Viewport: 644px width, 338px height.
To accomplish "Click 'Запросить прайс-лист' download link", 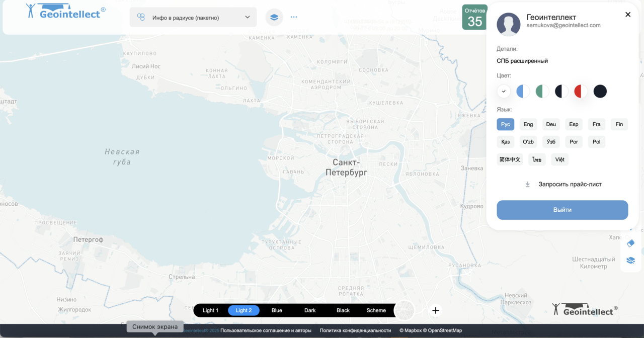I will point(570,184).
